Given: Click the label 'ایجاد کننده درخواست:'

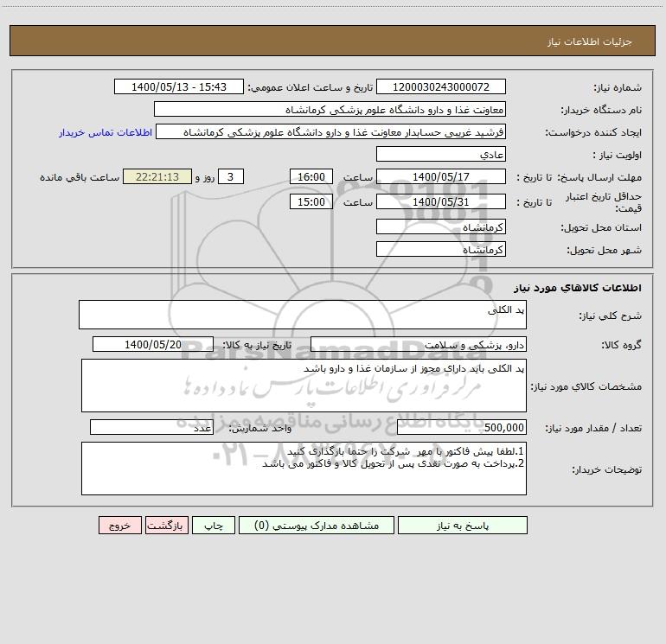Looking at the screenshot, I should coord(593,132).
